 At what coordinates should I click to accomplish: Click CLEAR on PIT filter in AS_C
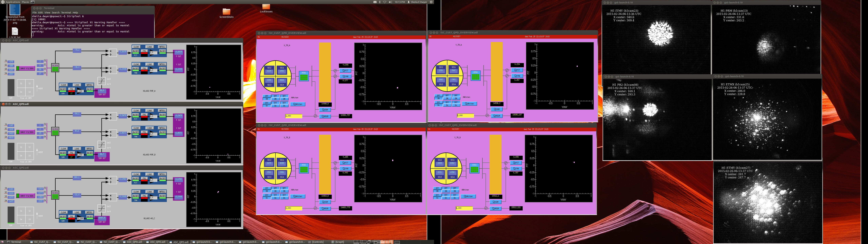click(x=136, y=174)
